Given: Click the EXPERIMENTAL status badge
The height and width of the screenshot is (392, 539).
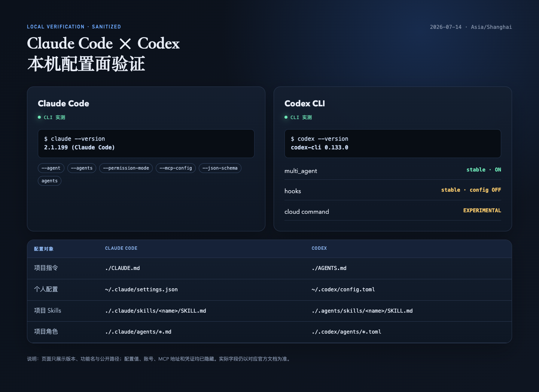Looking at the screenshot, I should pyautogui.click(x=482, y=210).
